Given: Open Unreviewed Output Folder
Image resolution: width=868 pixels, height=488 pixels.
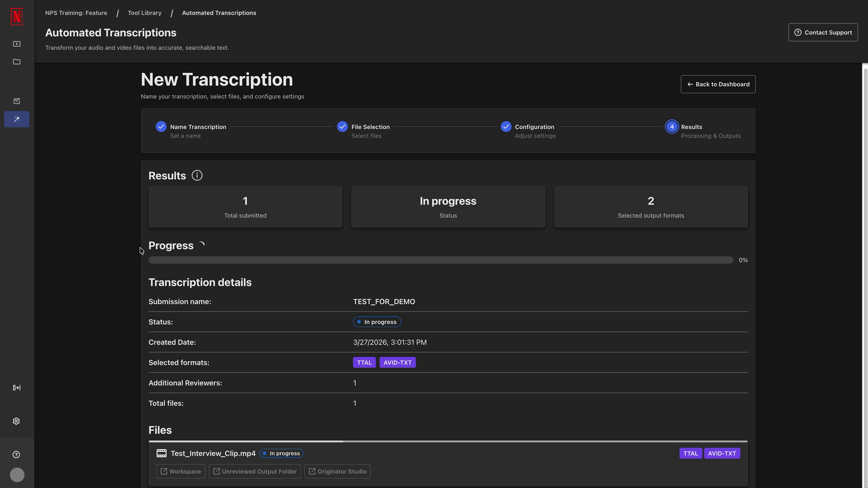Looking at the screenshot, I should coord(255,471).
